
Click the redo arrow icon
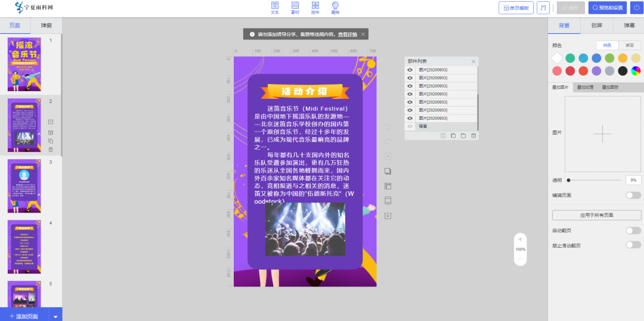click(388, 141)
